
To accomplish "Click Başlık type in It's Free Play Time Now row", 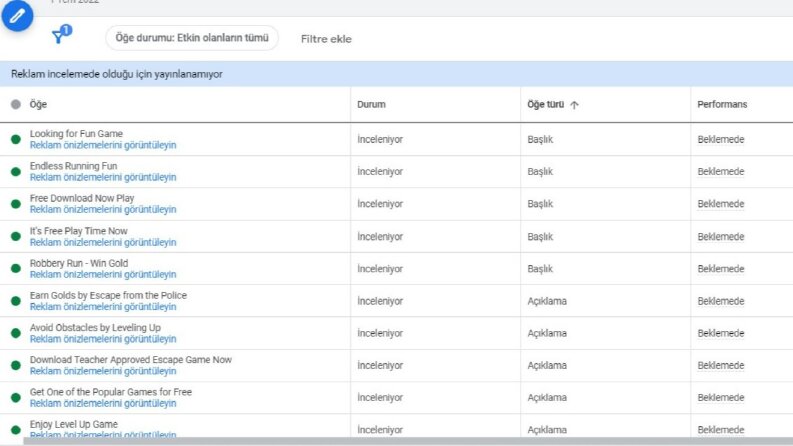I will (540, 237).
